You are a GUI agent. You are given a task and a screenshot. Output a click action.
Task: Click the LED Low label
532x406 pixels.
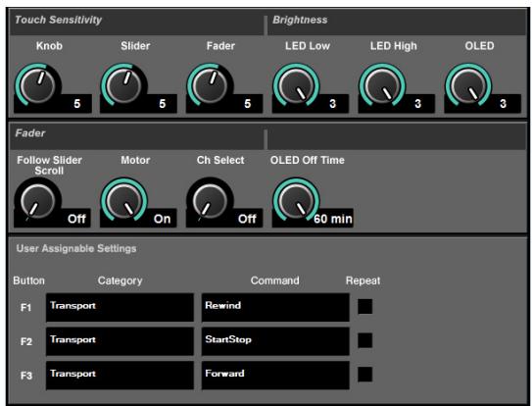pos(308,46)
